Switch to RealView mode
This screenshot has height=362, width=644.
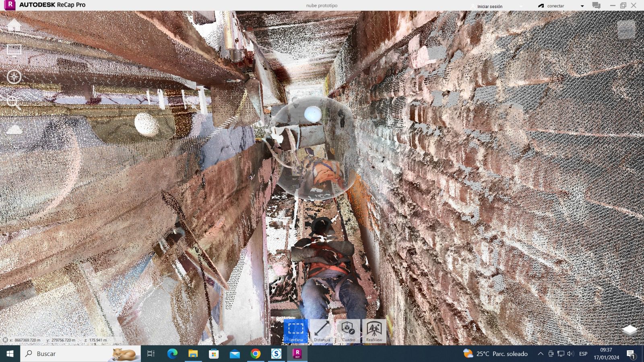[x=374, y=331]
